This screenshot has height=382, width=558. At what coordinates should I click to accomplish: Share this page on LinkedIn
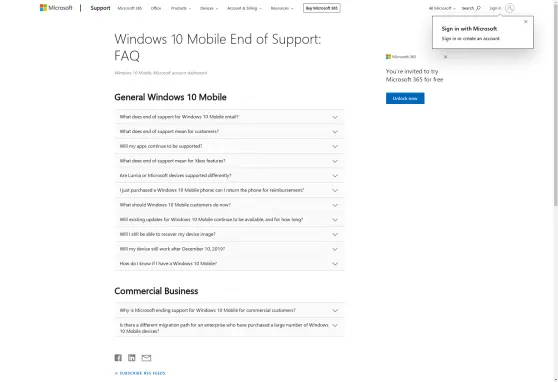pos(132,357)
